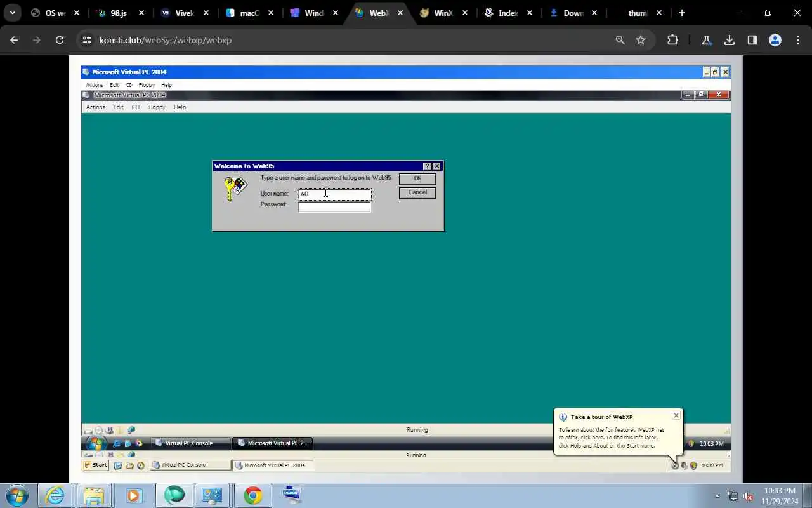Open Chrome three-dot menu
This screenshot has width=812, height=508.
point(798,40)
